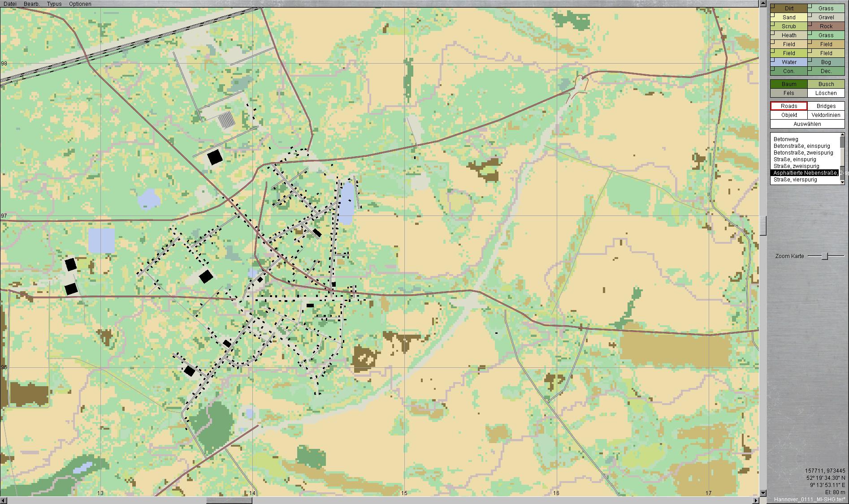Choose the Rock terrain swatch
The height and width of the screenshot is (504, 849).
(826, 26)
